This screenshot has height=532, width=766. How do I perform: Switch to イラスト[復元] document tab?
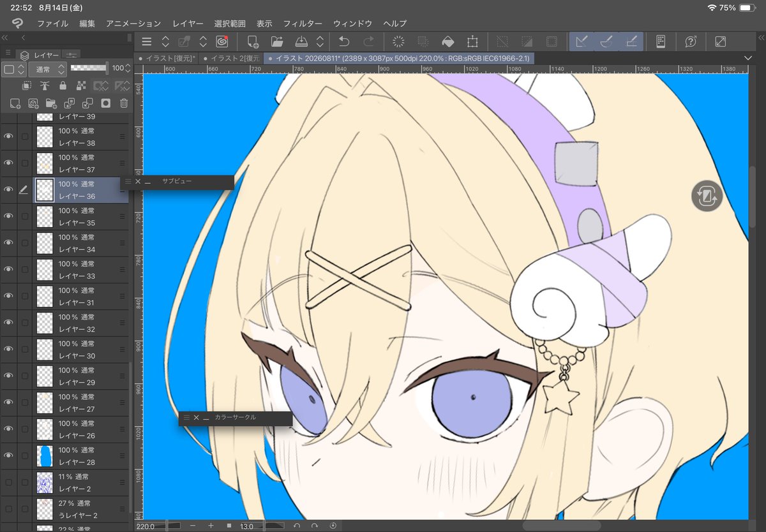[x=167, y=58]
